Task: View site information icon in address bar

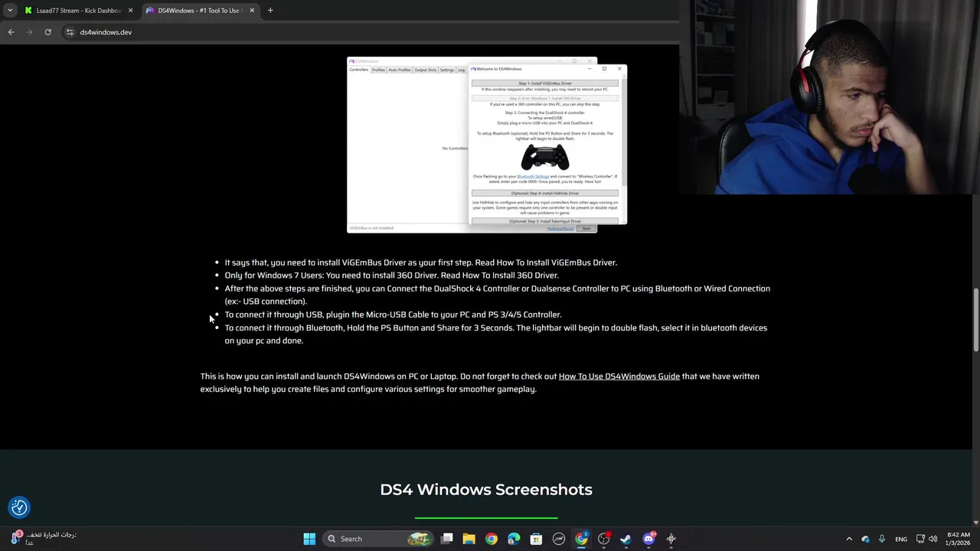Action: (70, 32)
